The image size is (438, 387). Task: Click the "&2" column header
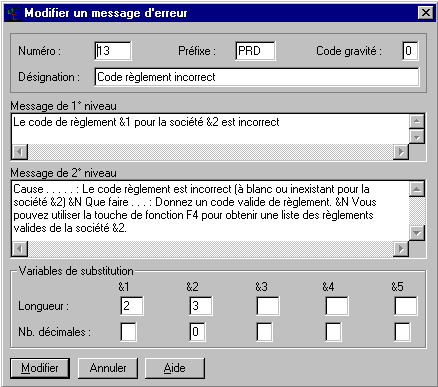pyautogui.click(x=193, y=287)
